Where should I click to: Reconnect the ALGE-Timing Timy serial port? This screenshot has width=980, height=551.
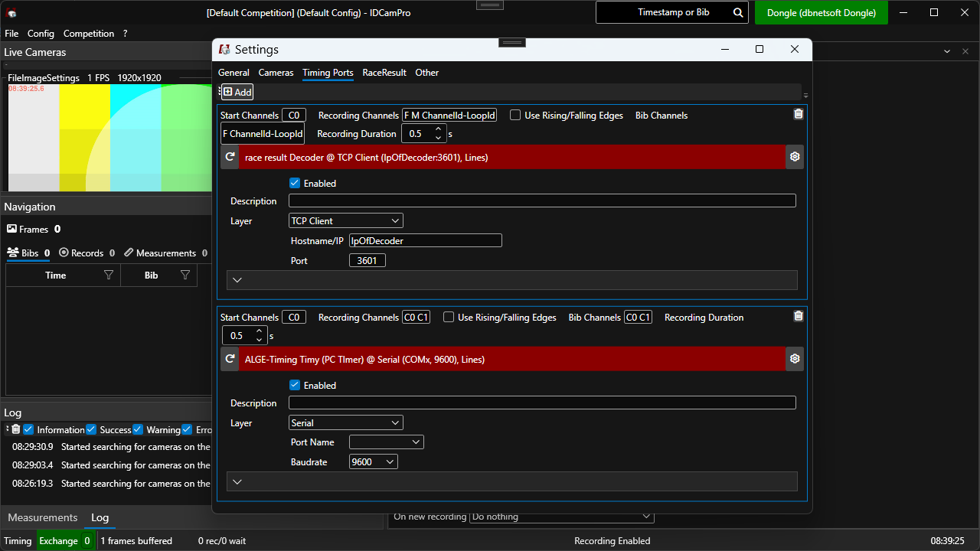230,359
